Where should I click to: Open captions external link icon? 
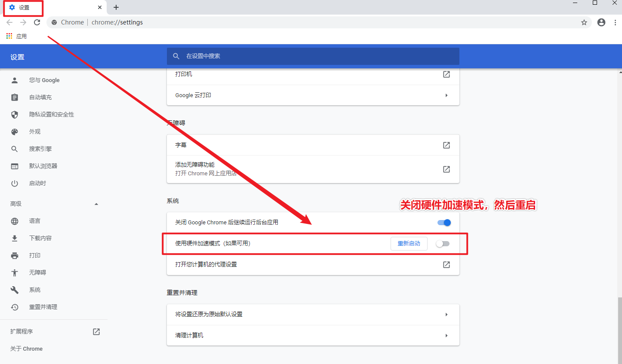click(x=446, y=145)
